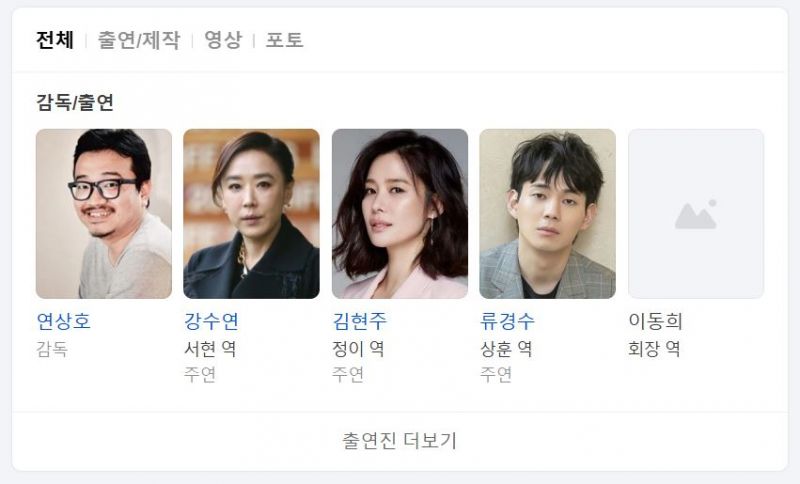800x484 pixels.
Task: Open the 류경수 name link
Action: point(507,321)
